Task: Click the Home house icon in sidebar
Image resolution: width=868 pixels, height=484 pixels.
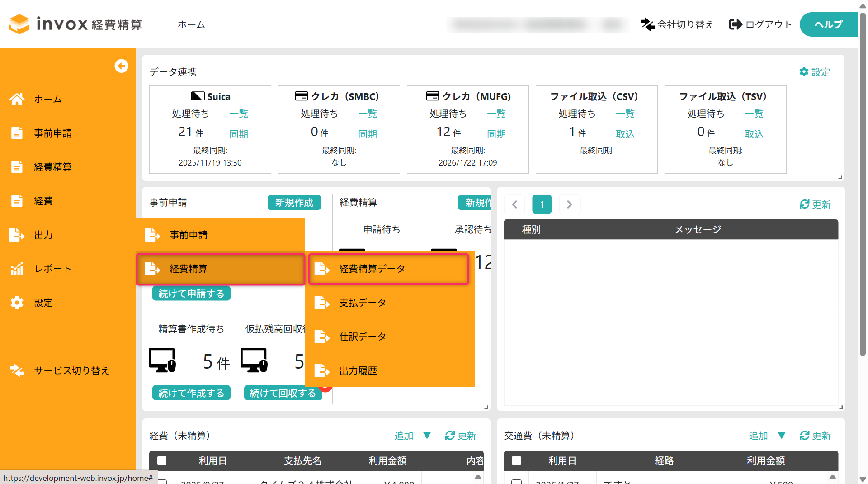Action: click(17, 99)
